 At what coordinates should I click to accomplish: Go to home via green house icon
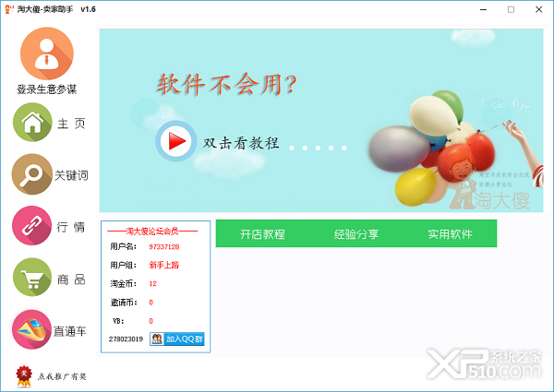pyautogui.click(x=32, y=122)
